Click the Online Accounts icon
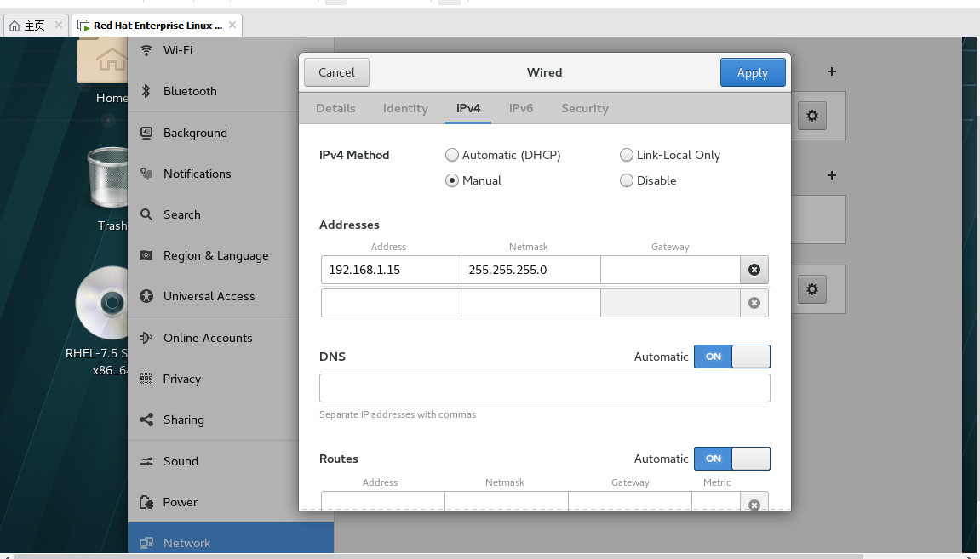 (x=146, y=337)
